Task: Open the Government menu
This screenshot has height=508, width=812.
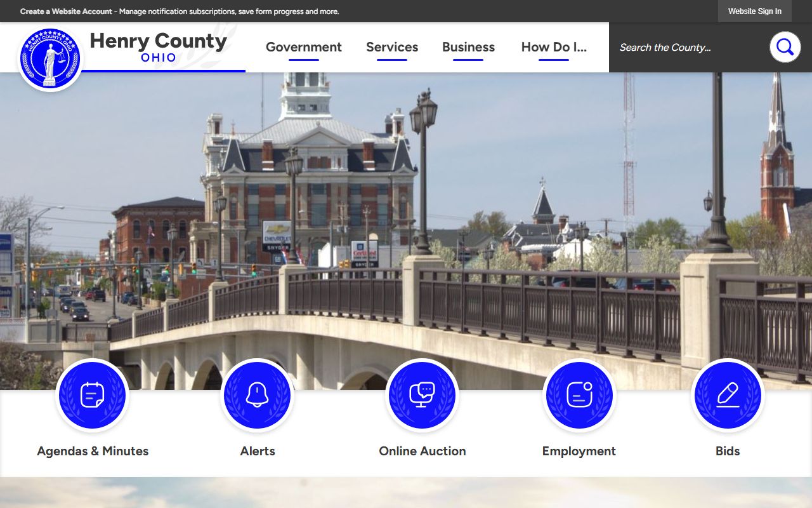Action: [304, 48]
